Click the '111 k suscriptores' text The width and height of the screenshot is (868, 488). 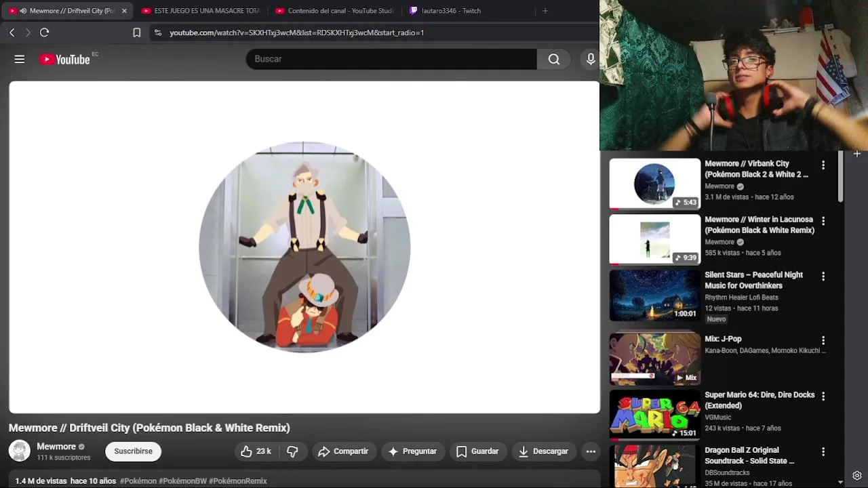coord(64,458)
